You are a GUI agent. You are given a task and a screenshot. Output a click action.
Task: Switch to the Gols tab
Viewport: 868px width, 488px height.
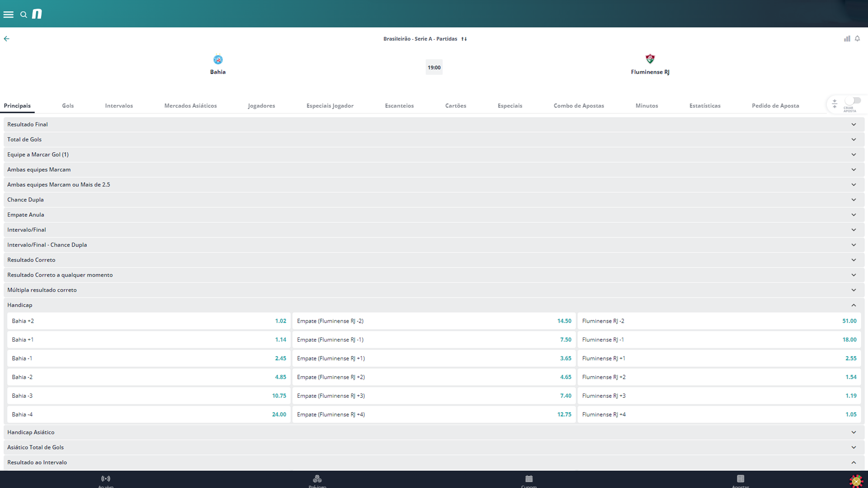68,106
